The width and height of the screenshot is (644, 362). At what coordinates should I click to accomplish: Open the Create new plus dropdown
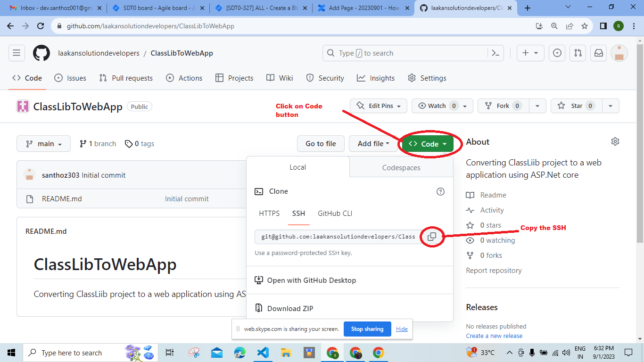[x=530, y=53]
